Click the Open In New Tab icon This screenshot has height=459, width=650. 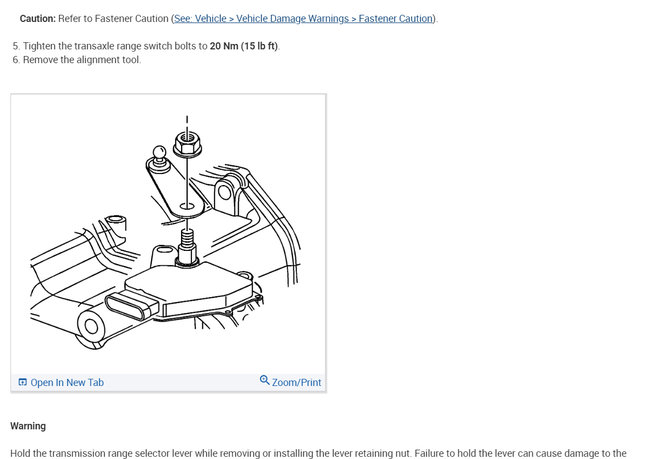click(x=23, y=382)
